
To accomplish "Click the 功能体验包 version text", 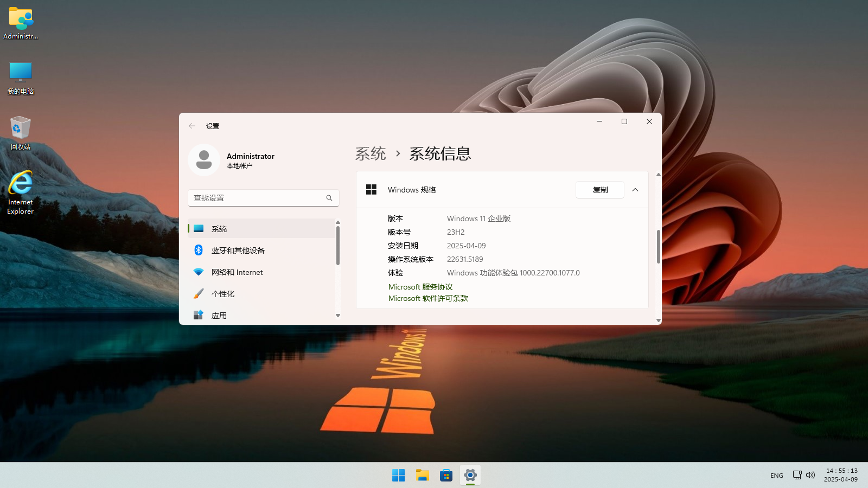I will 513,273.
